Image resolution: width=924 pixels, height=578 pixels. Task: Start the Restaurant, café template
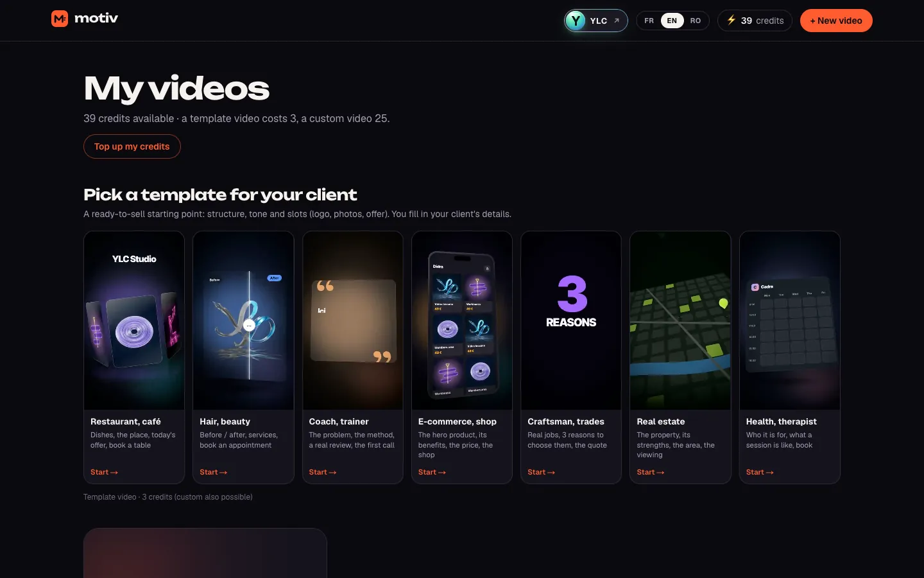tap(104, 472)
